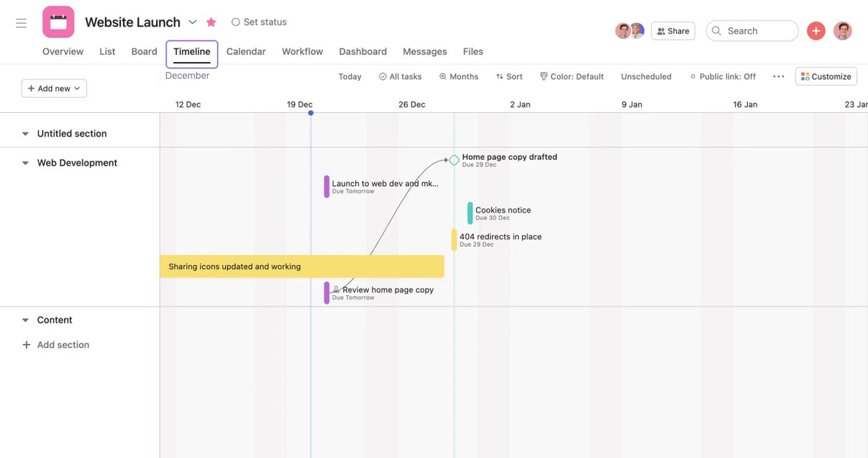868x458 pixels.
Task: Open the profile avatar at top right
Action: pos(843,30)
